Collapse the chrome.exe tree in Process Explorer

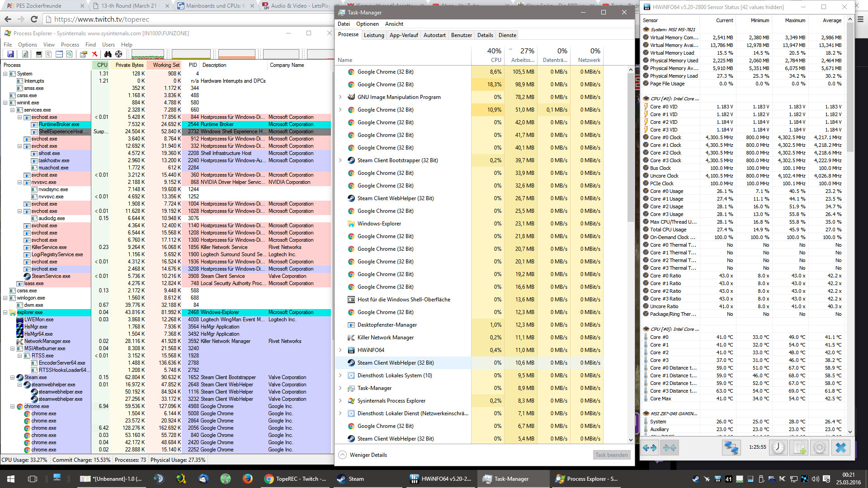(12, 406)
